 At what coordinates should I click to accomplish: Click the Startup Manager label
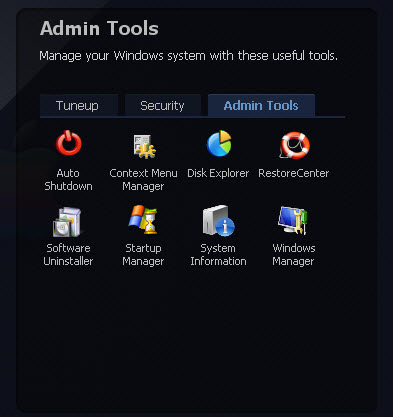[x=143, y=255]
